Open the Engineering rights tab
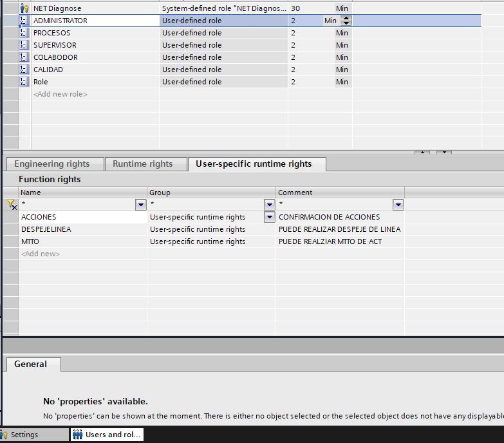 [x=55, y=164]
